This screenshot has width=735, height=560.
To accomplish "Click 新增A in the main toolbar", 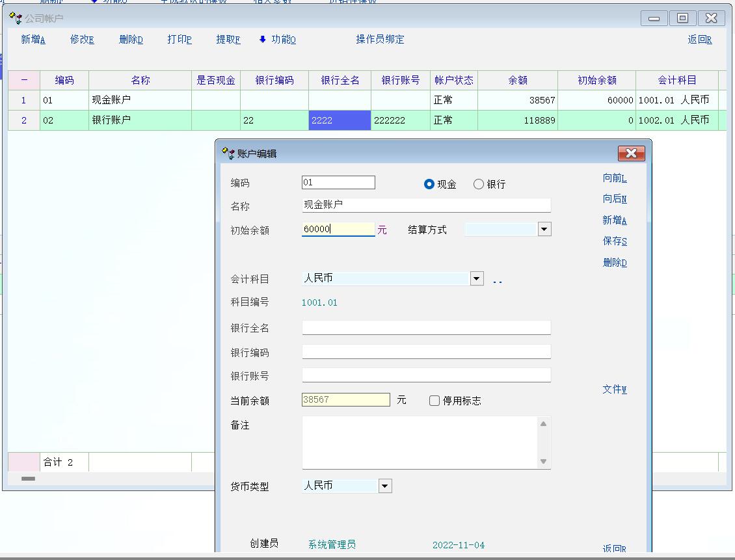I will point(33,40).
